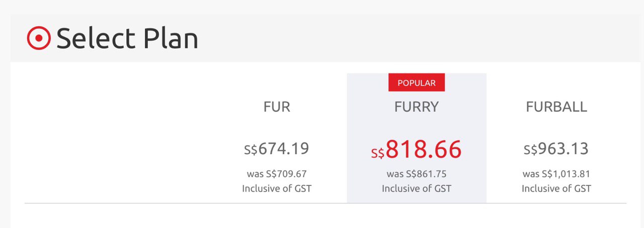The image size is (644, 228).
Task: Click 'Inclusive of GST' under FUR plan
Action: click(x=277, y=189)
